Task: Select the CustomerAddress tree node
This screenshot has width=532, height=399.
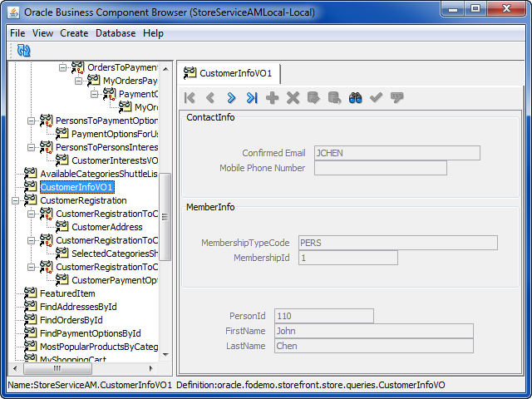Action: pyautogui.click(x=107, y=227)
